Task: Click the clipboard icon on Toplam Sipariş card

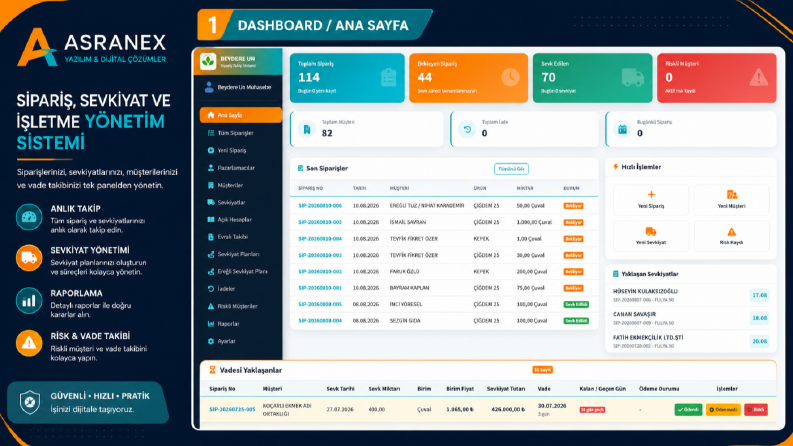Action: [388, 78]
